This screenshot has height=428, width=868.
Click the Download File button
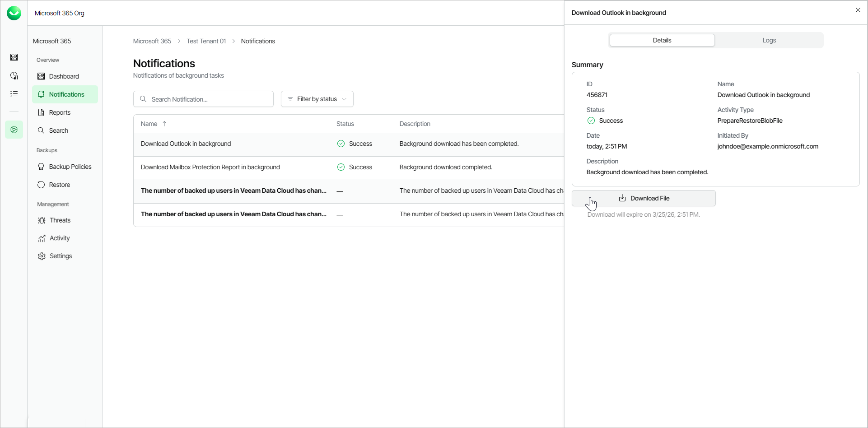(x=644, y=198)
